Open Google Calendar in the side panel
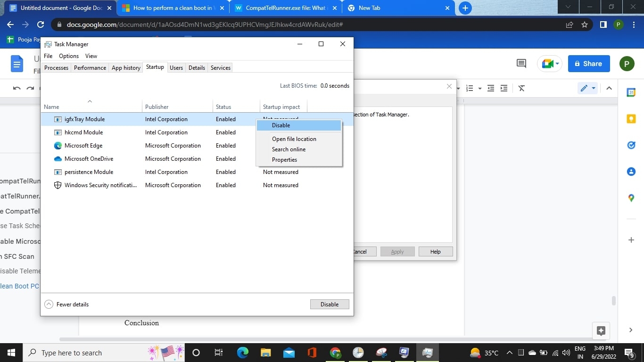 (631, 93)
